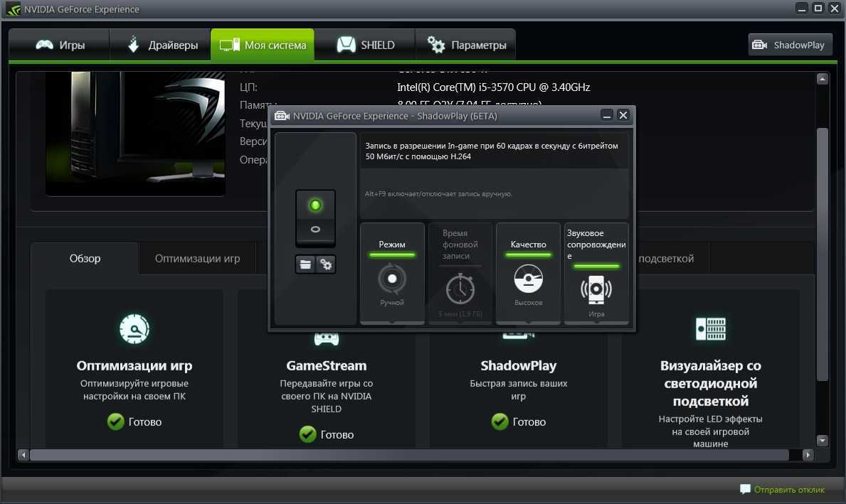This screenshot has height=504, width=846.
Task: Open the Игры tab
Action: [59, 45]
